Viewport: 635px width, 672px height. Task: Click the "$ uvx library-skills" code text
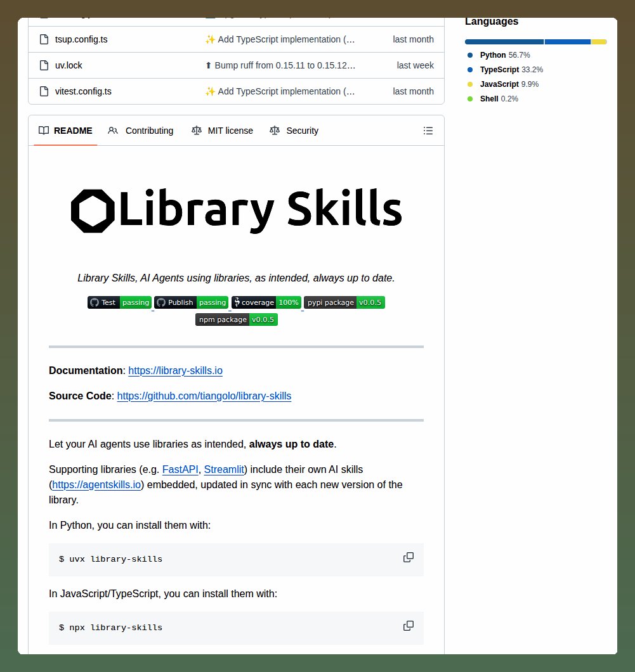(110, 559)
